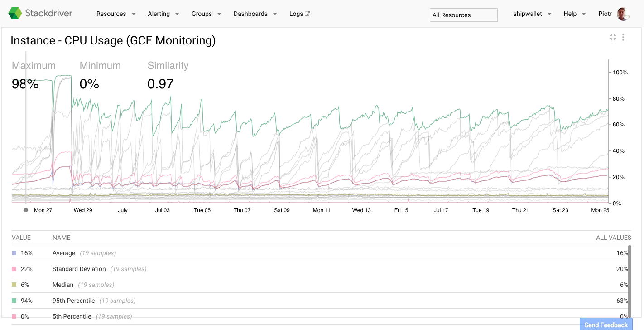Screen dimensions: 644x330
Task: Click the Piotr username label
Action: click(x=605, y=14)
